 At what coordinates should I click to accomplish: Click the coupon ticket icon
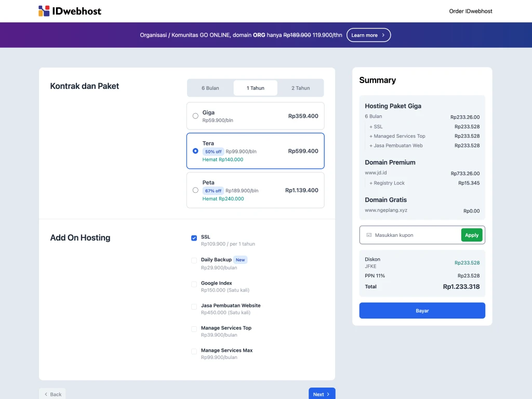point(369,235)
